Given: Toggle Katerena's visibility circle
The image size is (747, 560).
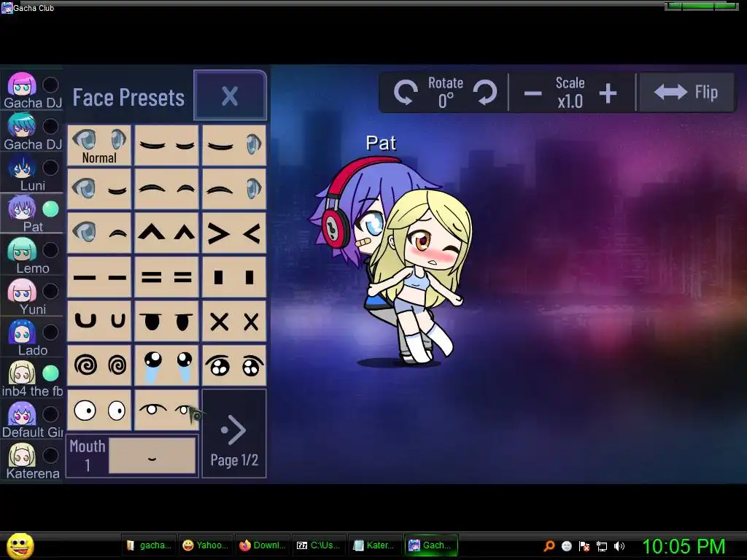Looking at the screenshot, I should click(50, 456).
